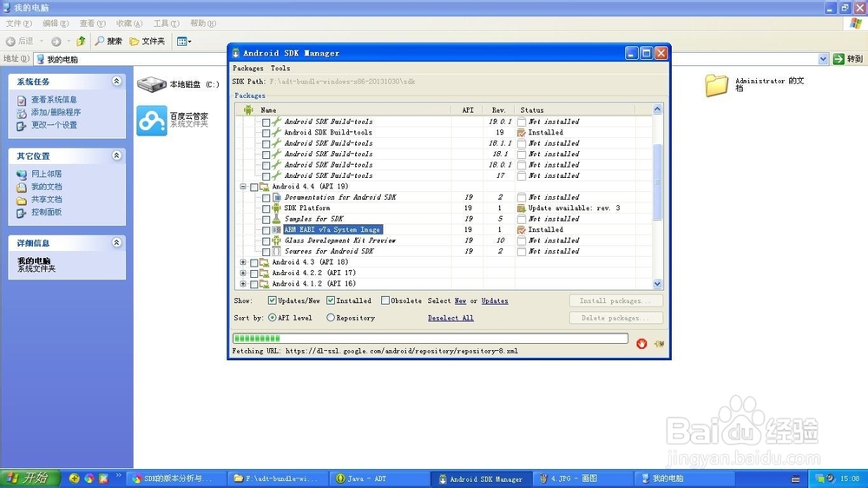This screenshot has width=868, height=488.
Task: Click the Install packages button
Action: [616, 300]
